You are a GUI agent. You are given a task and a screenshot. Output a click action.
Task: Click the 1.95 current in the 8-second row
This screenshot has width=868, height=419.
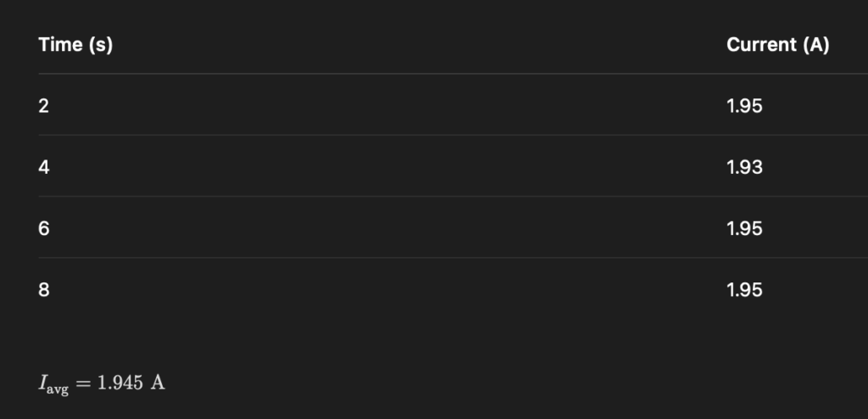point(744,289)
